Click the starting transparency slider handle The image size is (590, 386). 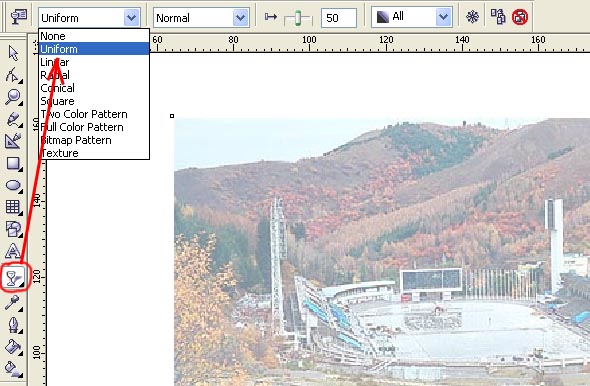point(298,18)
